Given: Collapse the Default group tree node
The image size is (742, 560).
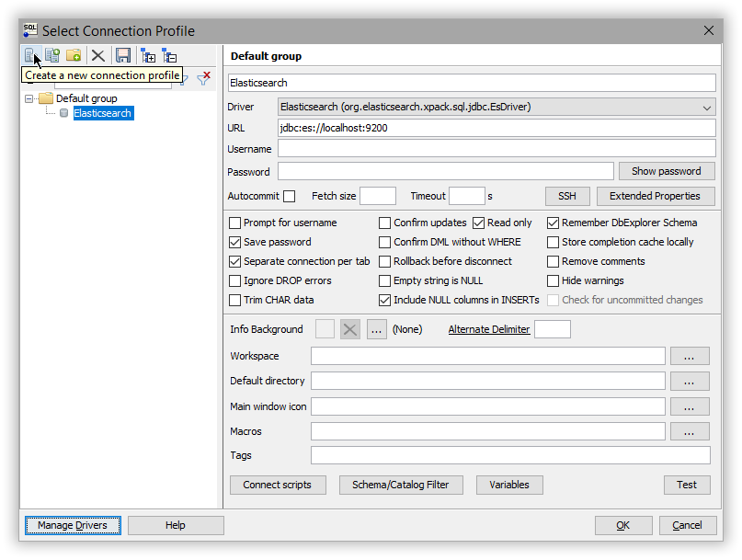Looking at the screenshot, I should (29, 98).
